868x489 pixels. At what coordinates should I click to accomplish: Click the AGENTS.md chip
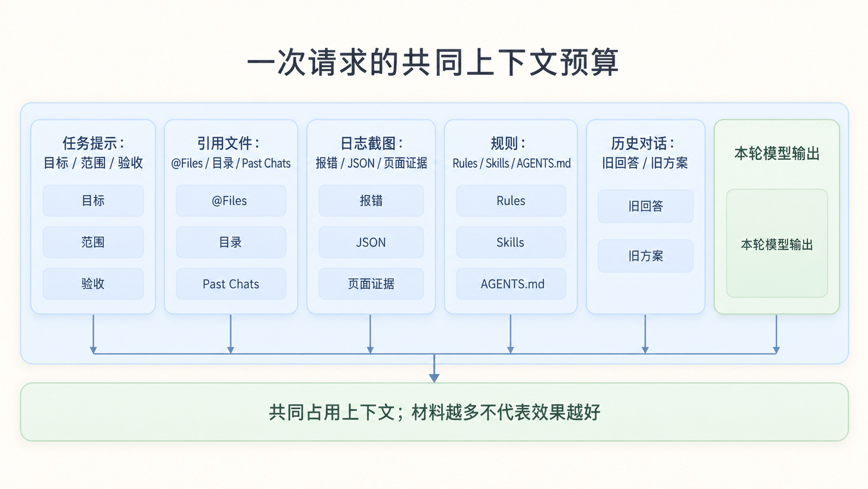pyautogui.click(x=511, y=284)
